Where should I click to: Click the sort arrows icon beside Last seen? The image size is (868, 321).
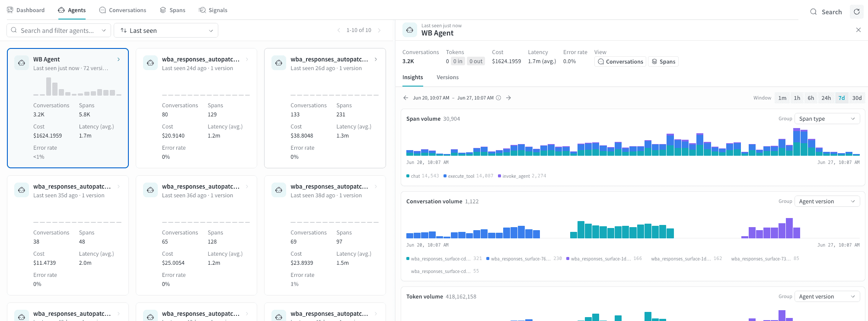124,30
